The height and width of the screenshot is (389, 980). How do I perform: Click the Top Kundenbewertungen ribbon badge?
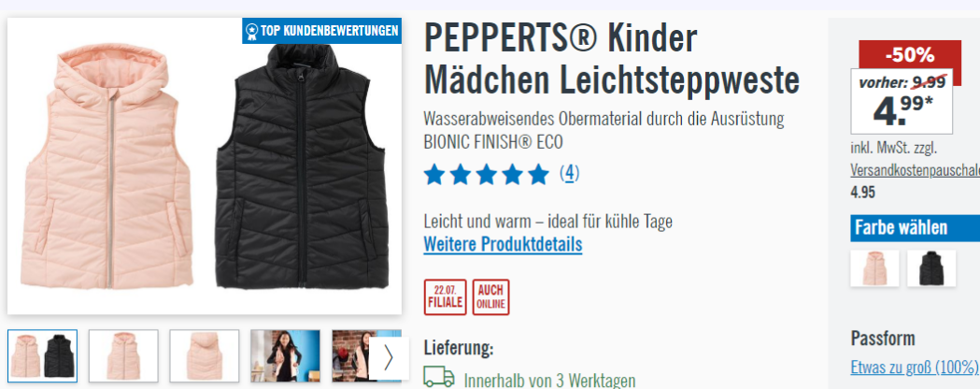pyautogui.click(x=321, y=31)
